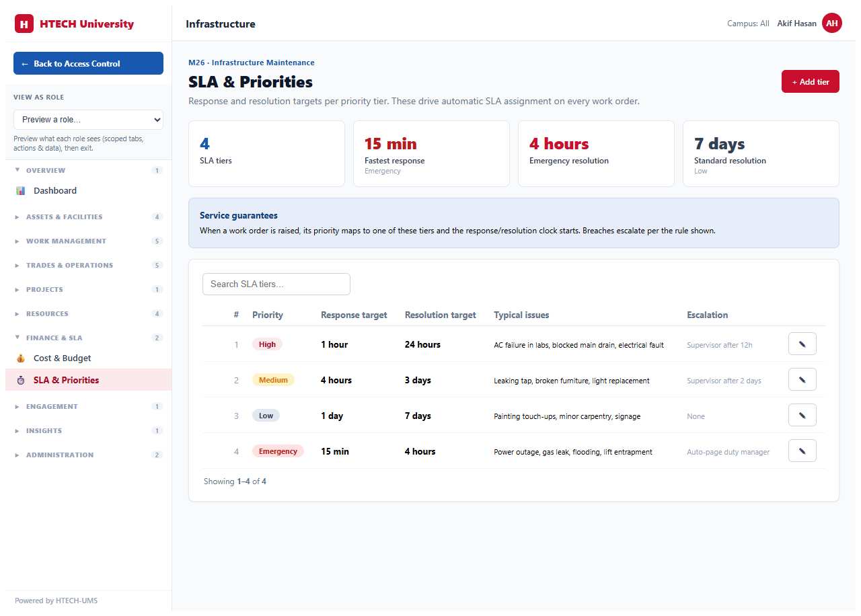Viewport: 861px width, 616px height.
Task: Click Back to Access Control button
Action: 88,63
